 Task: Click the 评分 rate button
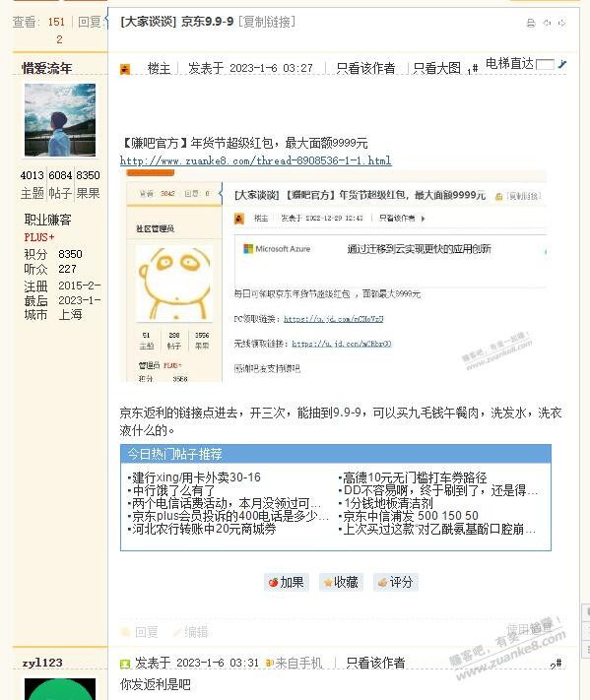395,582
